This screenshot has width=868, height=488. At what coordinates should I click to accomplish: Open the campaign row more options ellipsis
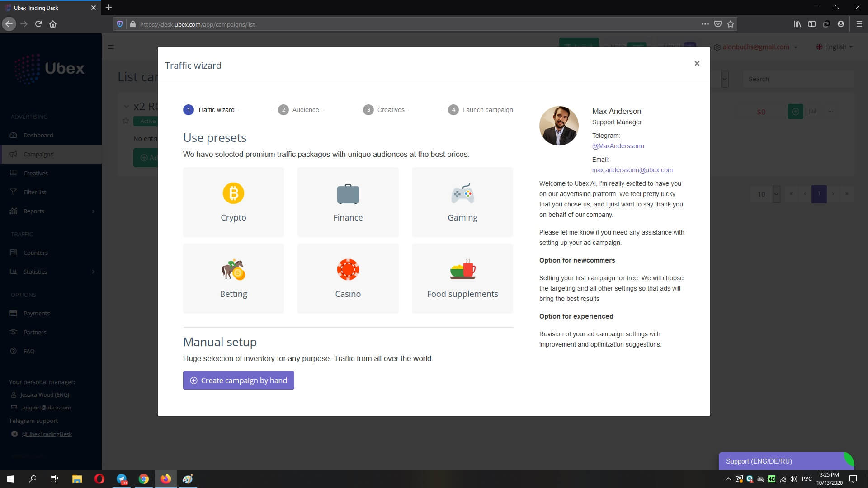830,112
